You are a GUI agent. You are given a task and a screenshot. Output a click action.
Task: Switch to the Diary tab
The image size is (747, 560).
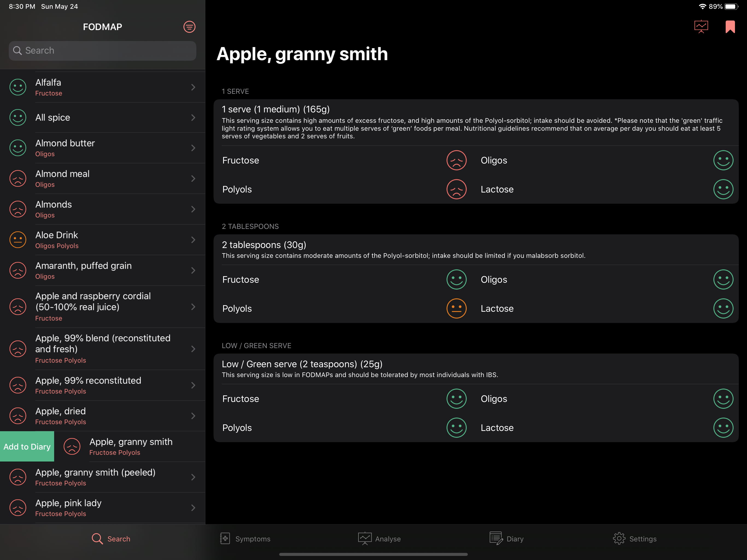pos(507,539)
